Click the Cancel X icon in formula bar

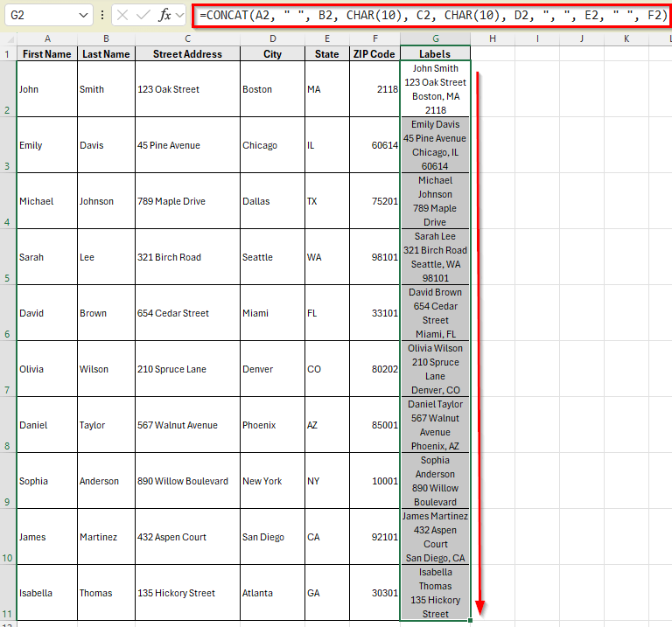(x=123, y=15)
